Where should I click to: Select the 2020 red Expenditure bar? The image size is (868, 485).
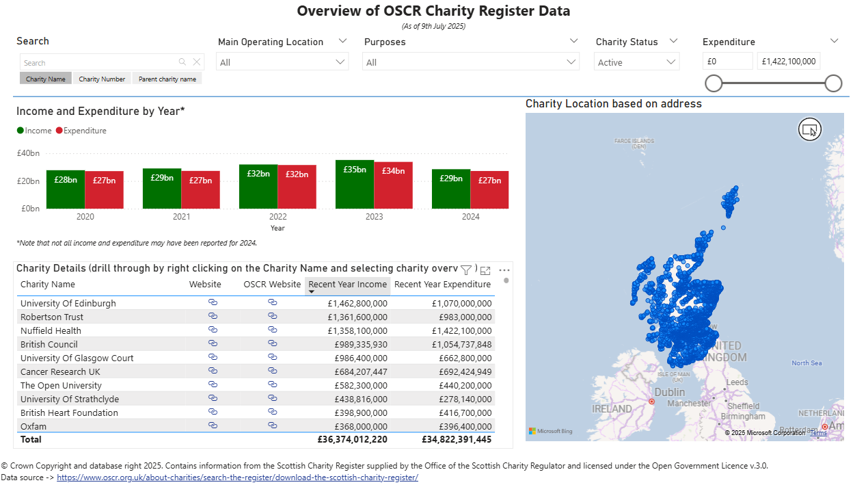[105, 190]
